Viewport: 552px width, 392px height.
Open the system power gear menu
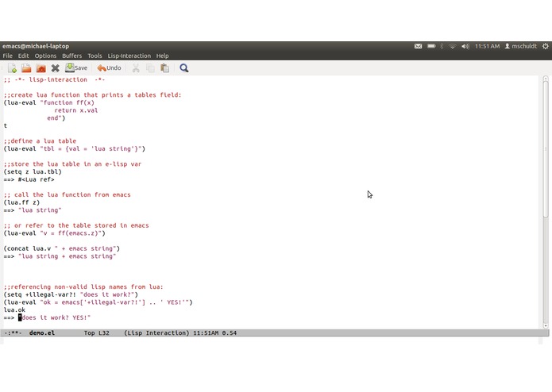[546, 46]
